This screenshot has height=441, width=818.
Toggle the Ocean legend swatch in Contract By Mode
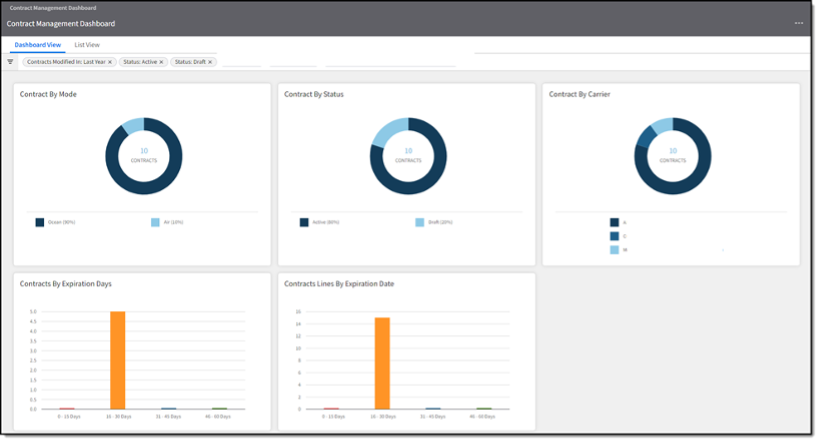pyautogui.click(x=40, y=222)
